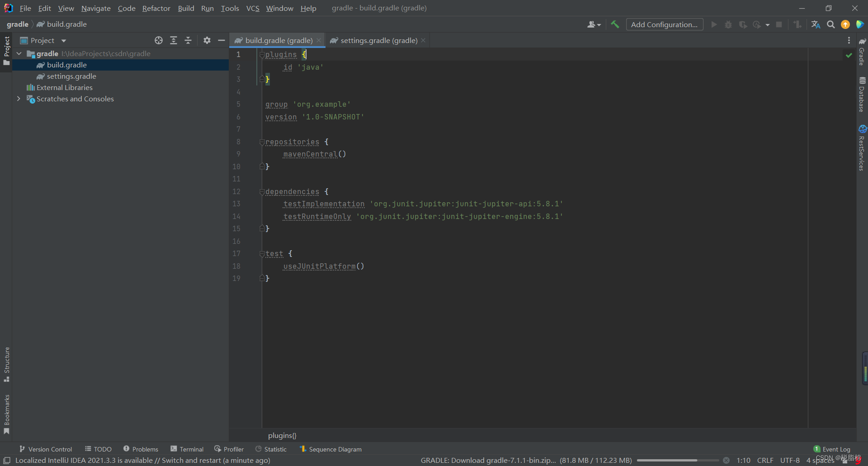
Task: Open the Sequence Diagram tool window
Action: click(x=330, y=449)
